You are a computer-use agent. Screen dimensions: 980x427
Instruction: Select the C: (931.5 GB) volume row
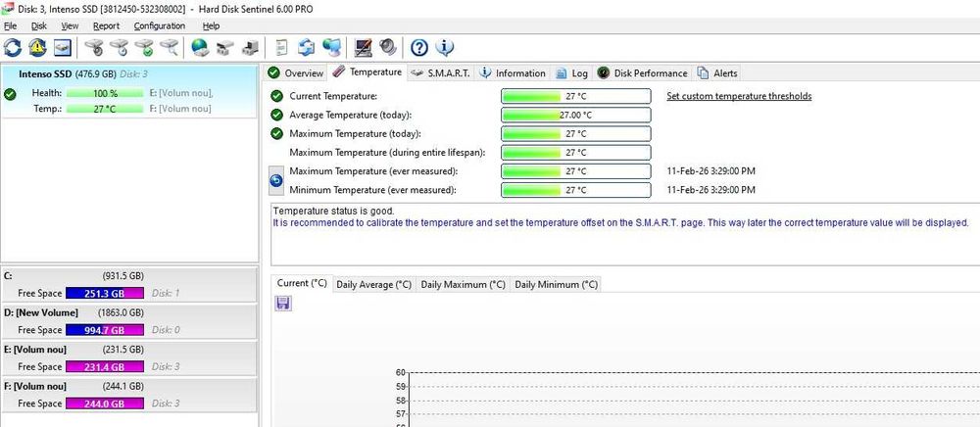pyautogui.click(x=128, y=285)
